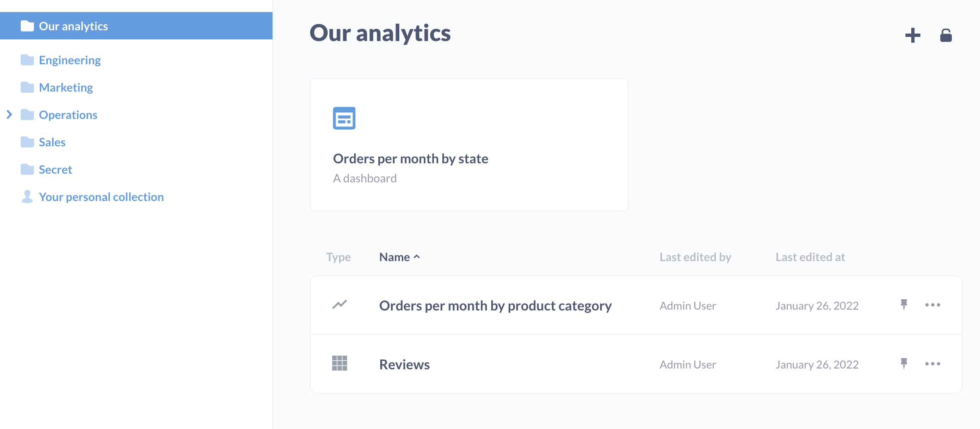980x429 pixels.
Task: Open the Secret collection
Action: coord(55,170)
